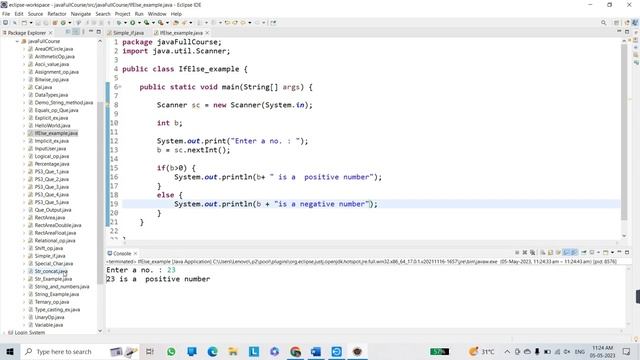Click Remove All Terminated Launches icon

click(x=533, y=253)
